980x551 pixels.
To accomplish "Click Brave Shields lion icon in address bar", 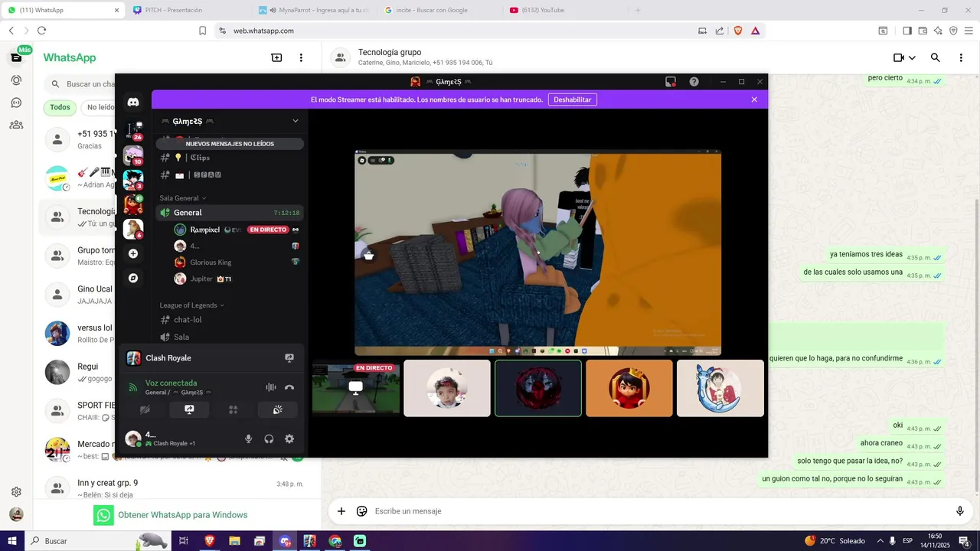I will point(738,31).
